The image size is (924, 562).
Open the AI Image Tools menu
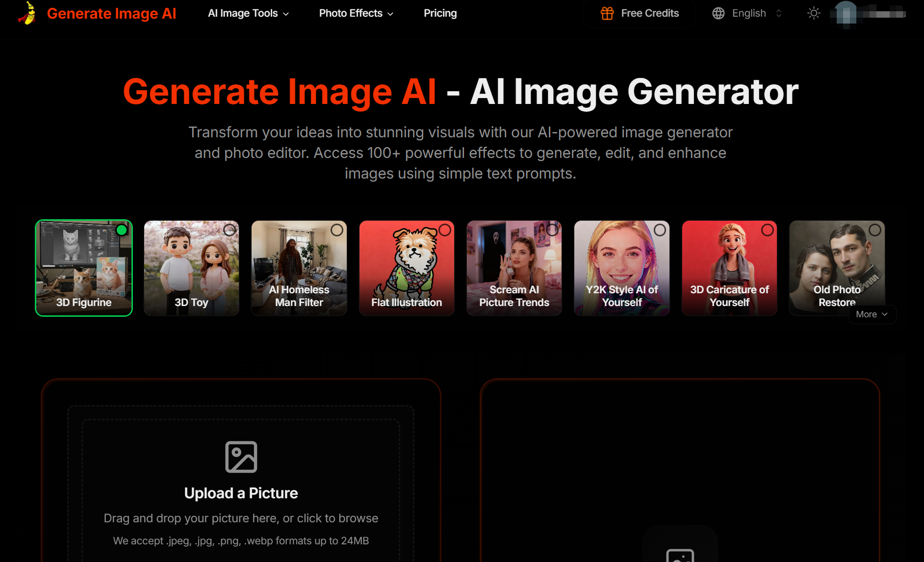(248, 13)
